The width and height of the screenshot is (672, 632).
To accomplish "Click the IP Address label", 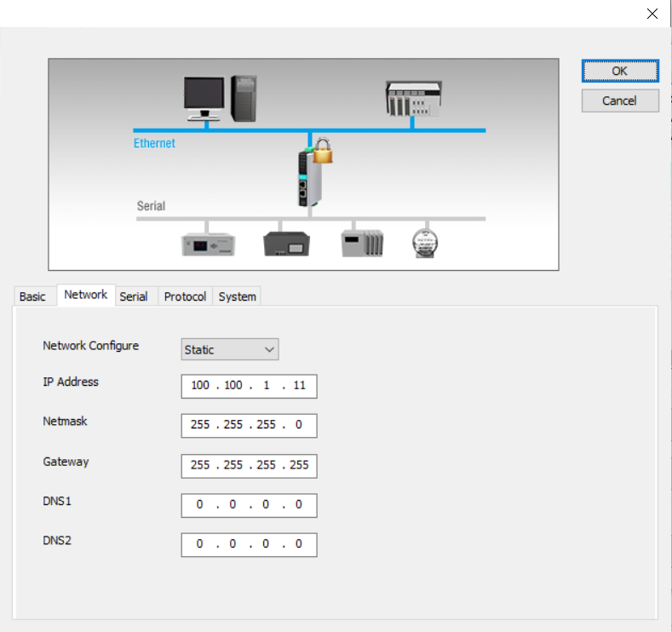I will (71, 382).
